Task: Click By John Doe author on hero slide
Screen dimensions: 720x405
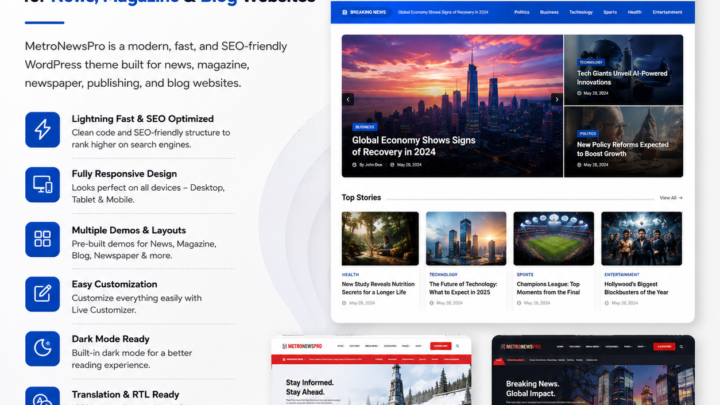Action: coord(371,165)
